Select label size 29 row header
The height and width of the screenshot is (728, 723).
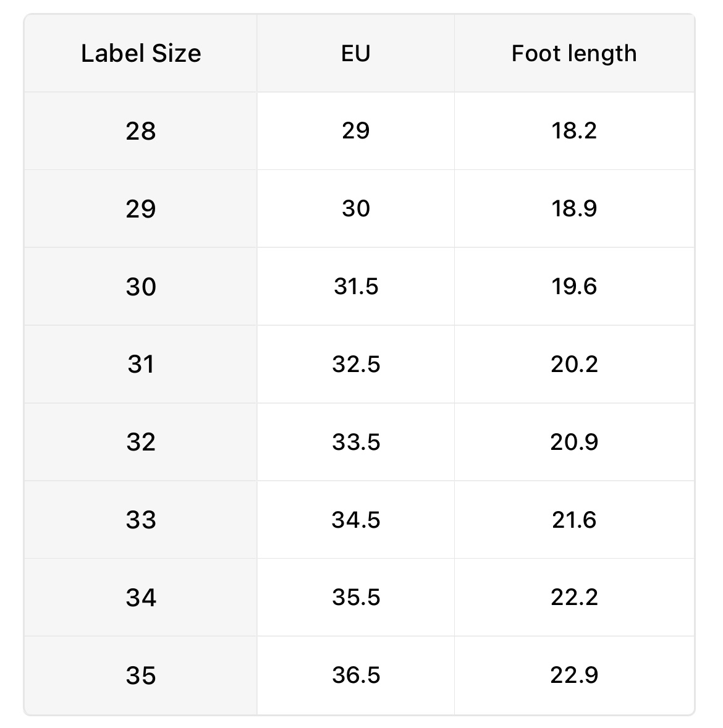(x=141, y=209)
